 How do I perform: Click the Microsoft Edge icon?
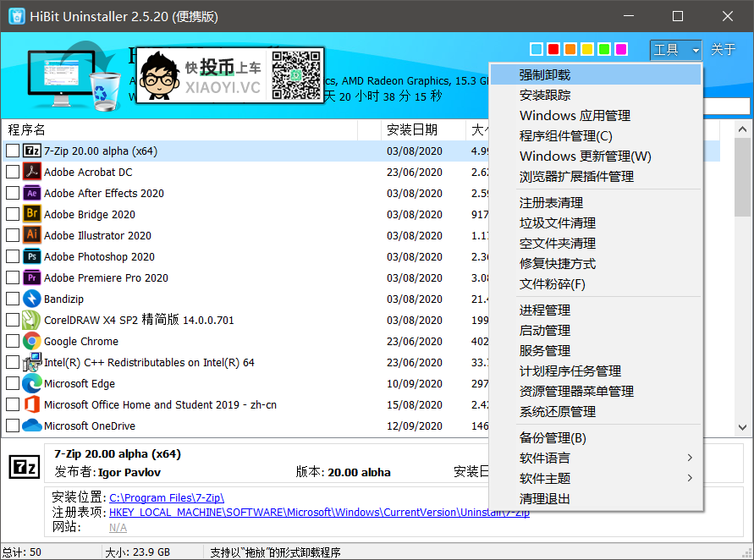(32, 384)
